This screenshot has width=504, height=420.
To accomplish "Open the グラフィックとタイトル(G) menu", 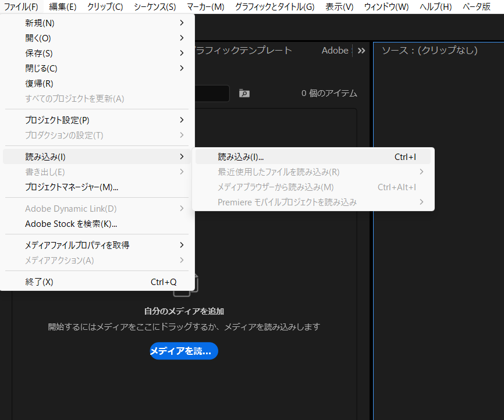I will pos(275,7).
